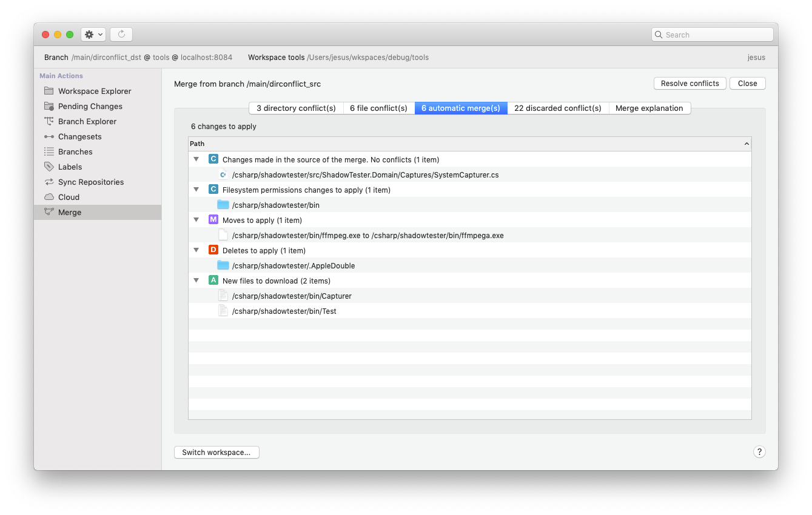Collapse the New files to download group
This screenshot has width=812, height=515.
point(196,280)
